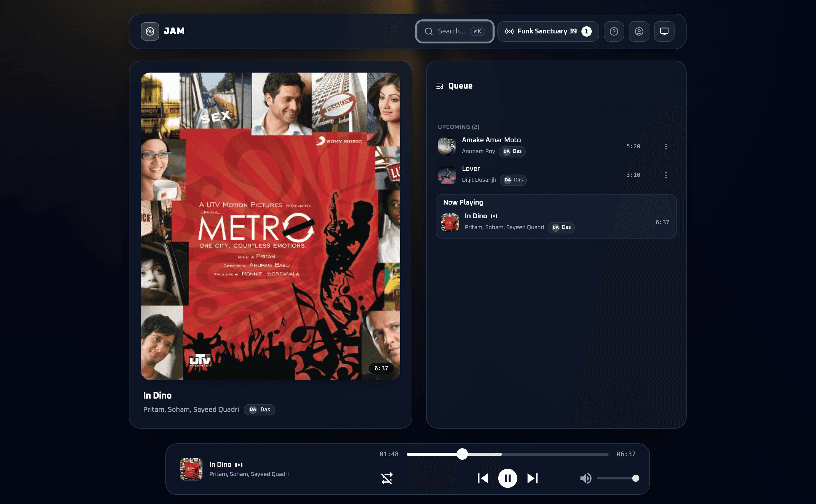
Task: Click the monitor display icon in header
Action: (x=664, y=31)
